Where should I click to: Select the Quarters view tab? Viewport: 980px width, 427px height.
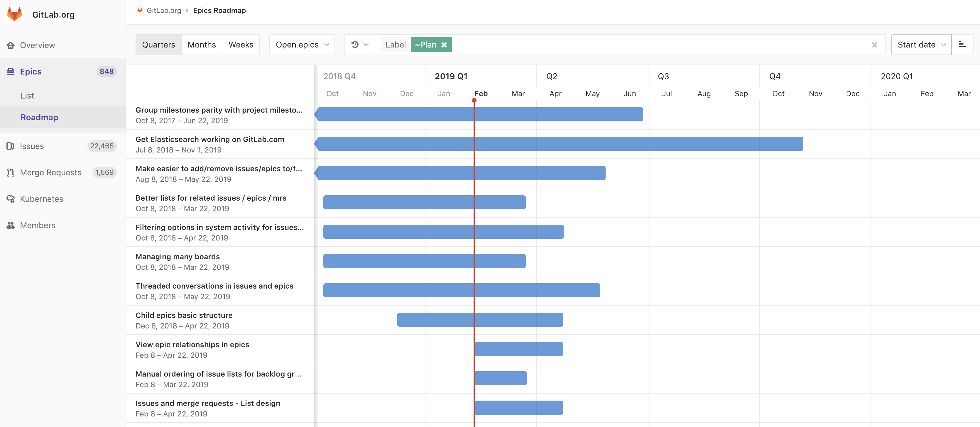tap(159, 44)
